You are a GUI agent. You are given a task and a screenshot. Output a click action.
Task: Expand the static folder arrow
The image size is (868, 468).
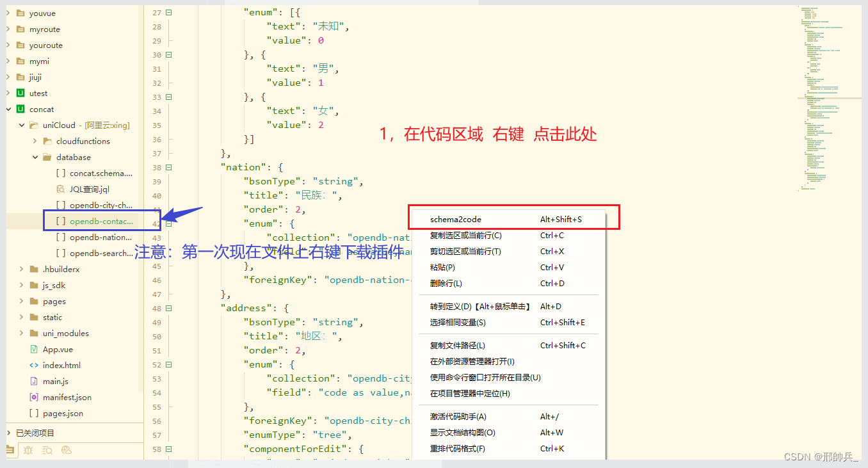tap(22, 318)
